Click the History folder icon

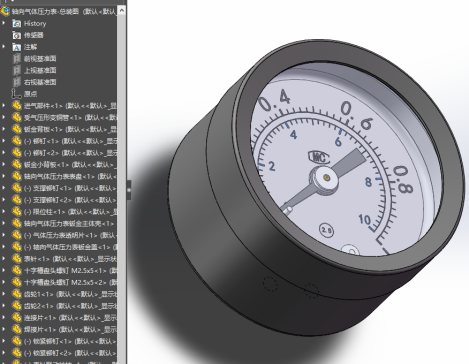pos(16,23)
